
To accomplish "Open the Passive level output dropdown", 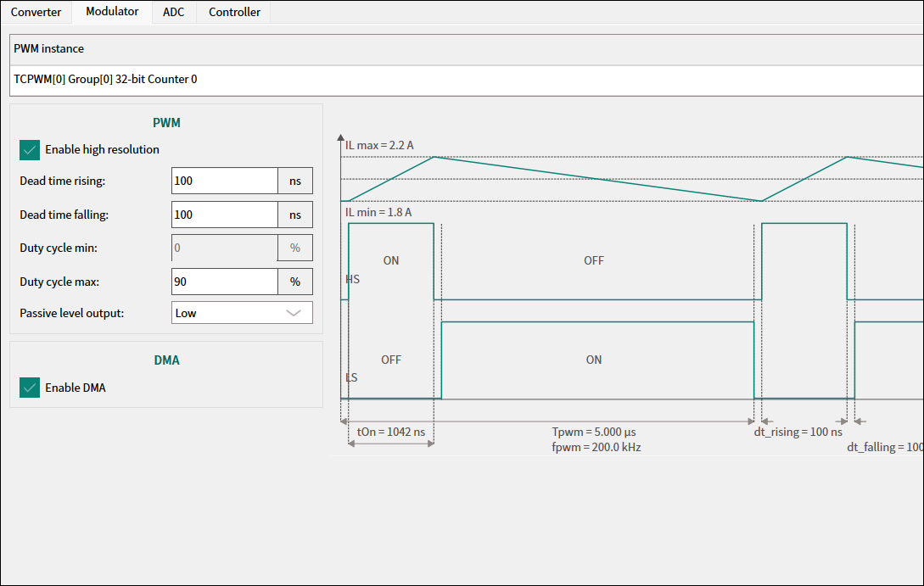I will coord(241,313).
